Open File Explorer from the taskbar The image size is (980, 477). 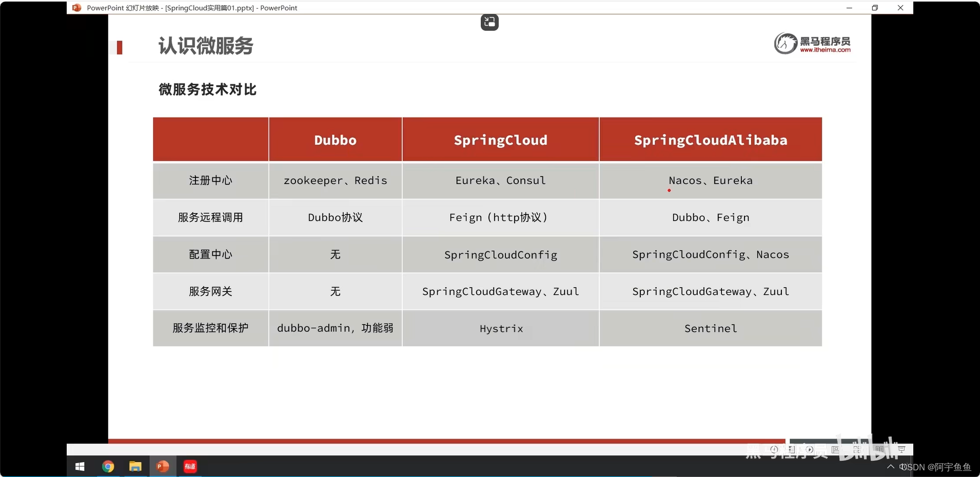pyautogui.click(x=135, y=466)
